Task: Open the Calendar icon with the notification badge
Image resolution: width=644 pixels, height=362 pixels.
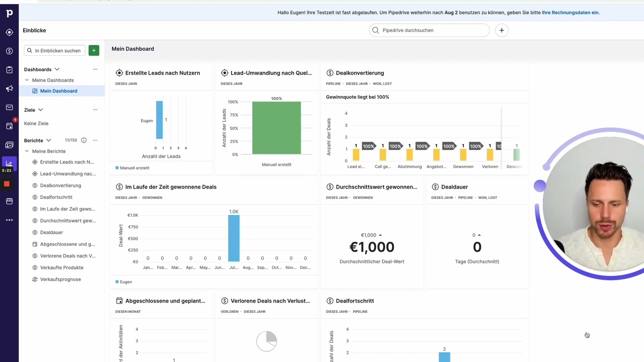Action: (9, 126)
